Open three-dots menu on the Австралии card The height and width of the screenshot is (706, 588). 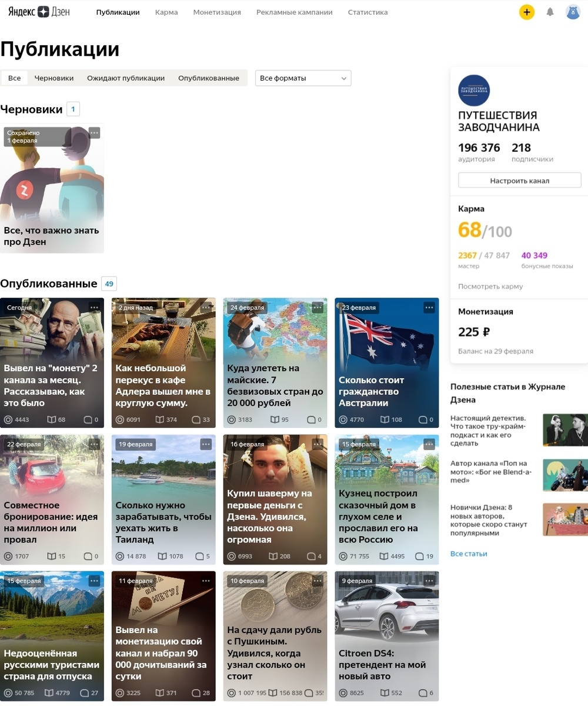pos(429,307)
